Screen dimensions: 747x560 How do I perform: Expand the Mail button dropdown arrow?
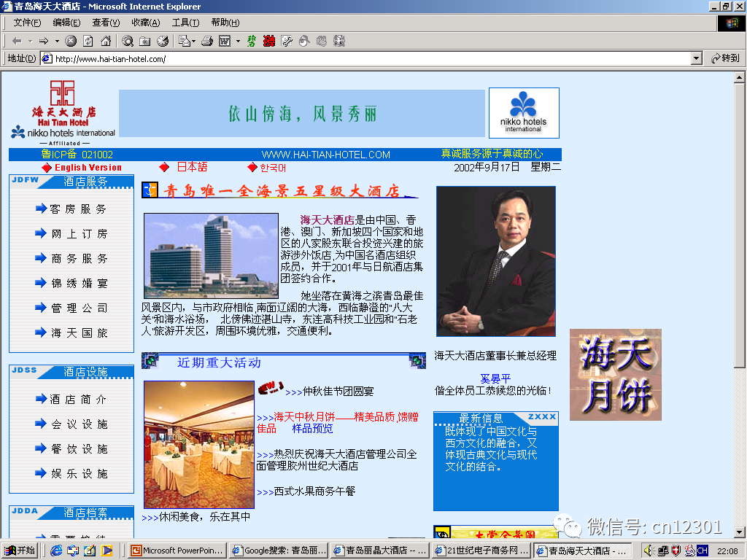point(193,42)
